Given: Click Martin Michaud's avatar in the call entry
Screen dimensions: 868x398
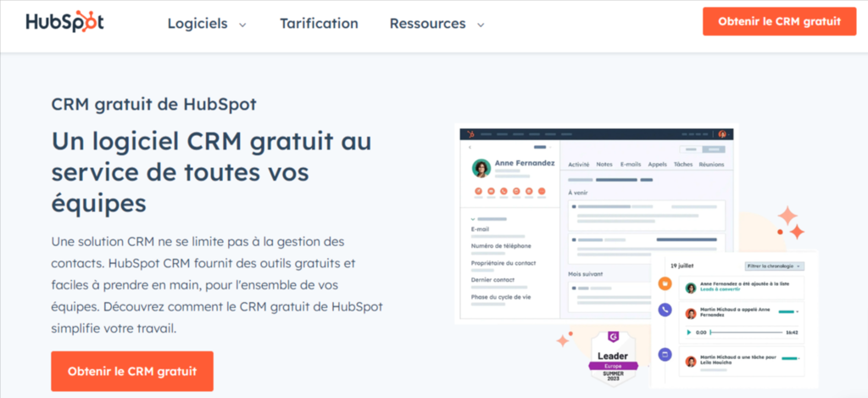Looking at the screenshot, I should (x=691, y=314).
